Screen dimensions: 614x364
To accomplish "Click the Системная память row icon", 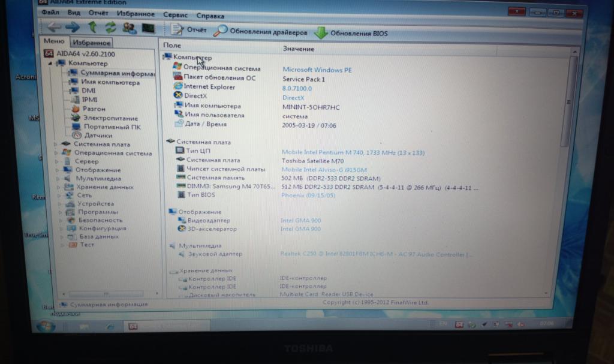I will click(180, 177).
